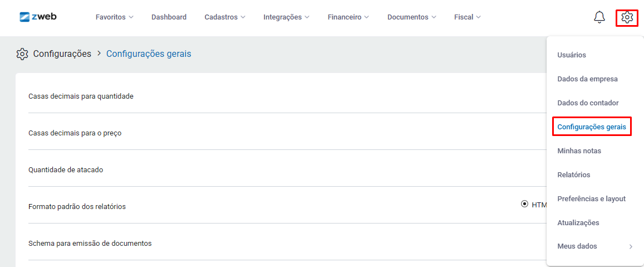
Task: Expand the Documentos menu
Action: click(411, 17)
